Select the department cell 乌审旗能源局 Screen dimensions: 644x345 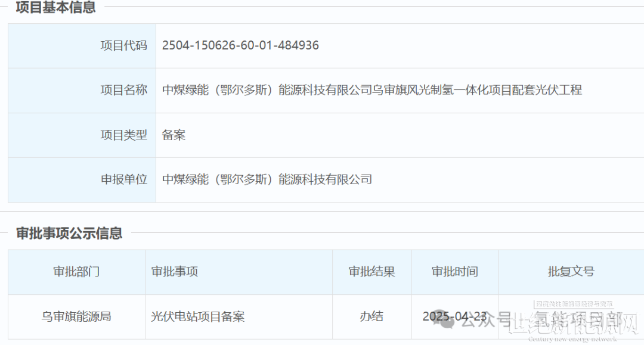76,316
